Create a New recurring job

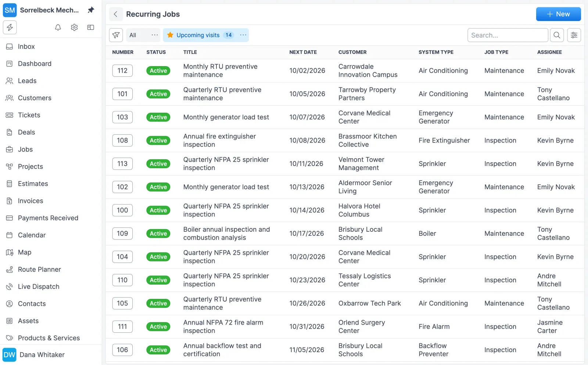pos(558,14)
